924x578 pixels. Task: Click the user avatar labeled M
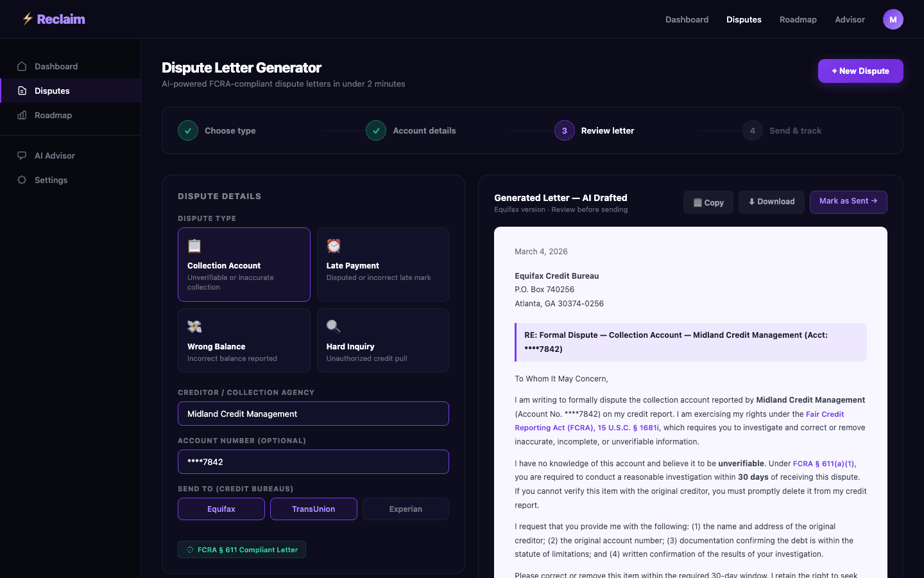pyautogui.click(x=893, y=19)
